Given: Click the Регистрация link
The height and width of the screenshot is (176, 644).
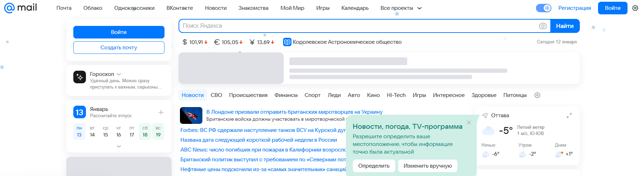Looking at the screenshot, I should (575, 8).
